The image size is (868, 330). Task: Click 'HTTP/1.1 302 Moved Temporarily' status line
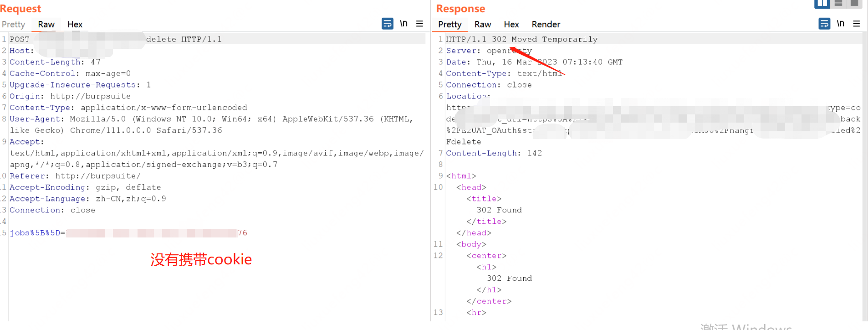pyautogui.click(x=522, y=39)
